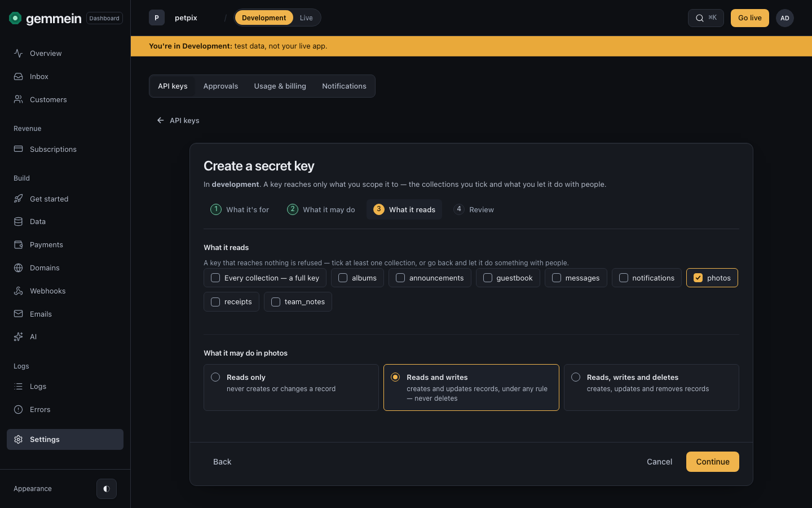Tick the team_notes checkbox
812x508 pixels.
[x=276, y=302]
